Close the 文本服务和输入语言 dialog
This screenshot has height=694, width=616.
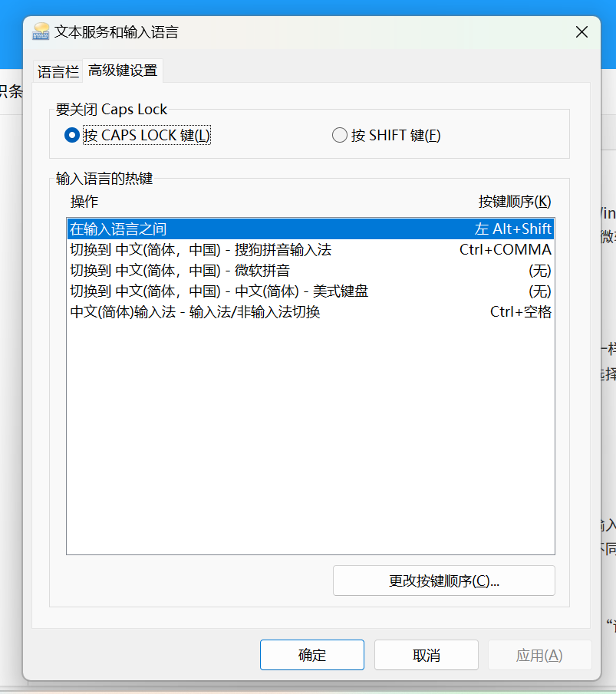click(x=581, y=32)
